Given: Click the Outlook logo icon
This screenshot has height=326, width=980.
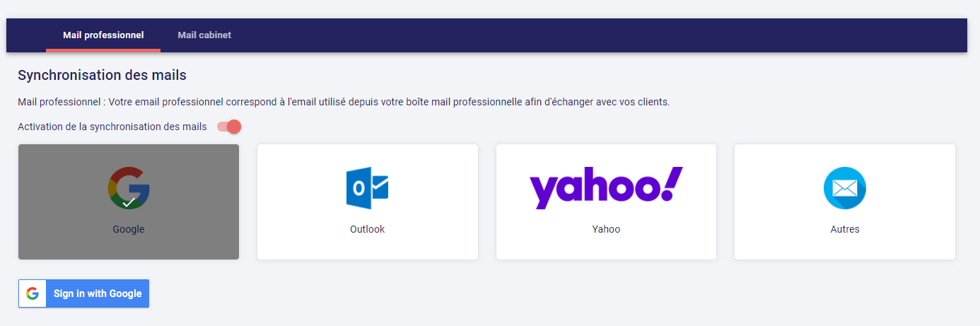Looking at the screenshot, I should pos(367,187).
